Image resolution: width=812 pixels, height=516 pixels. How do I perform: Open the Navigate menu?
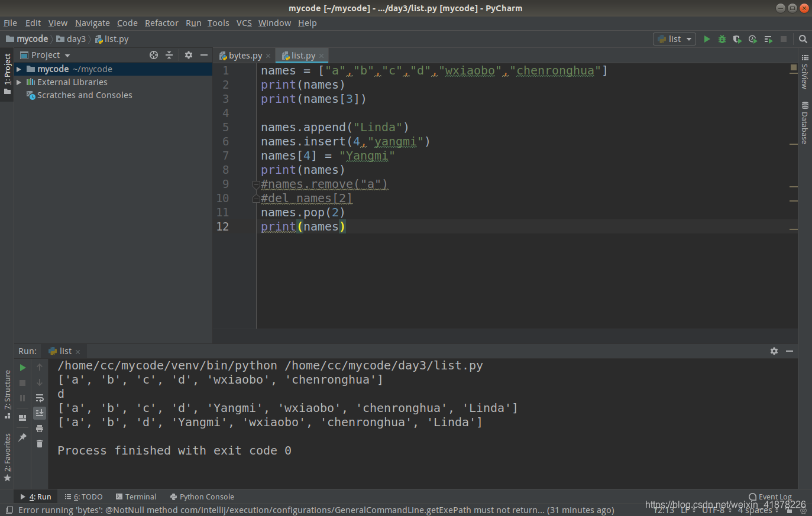[92, 23]
